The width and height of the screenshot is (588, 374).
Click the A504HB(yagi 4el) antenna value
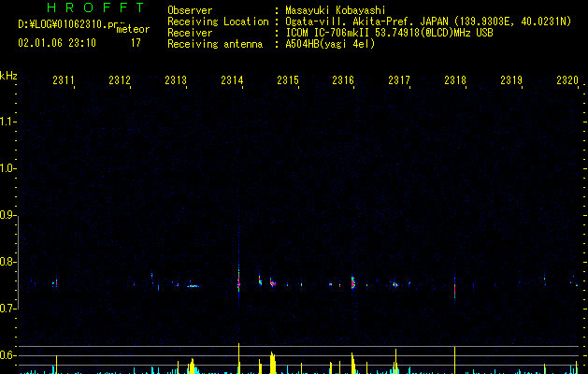[330, 44]
